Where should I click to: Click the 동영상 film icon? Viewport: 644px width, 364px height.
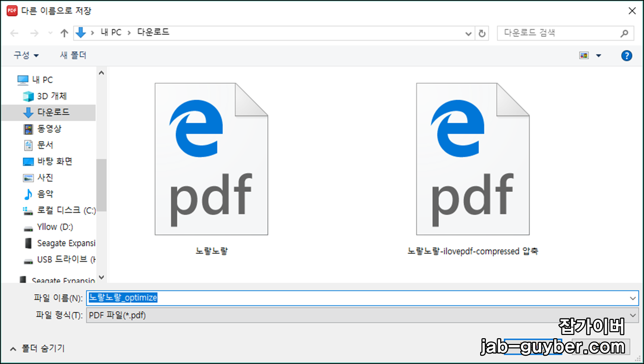coord(28,129)
